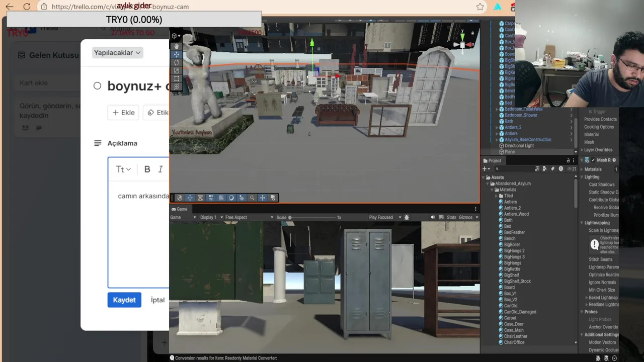Click the Project panel lock icon
The height and width of the screenshot is (362, 644).
(568, 161)
